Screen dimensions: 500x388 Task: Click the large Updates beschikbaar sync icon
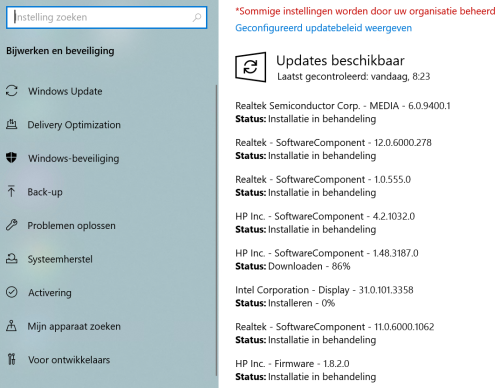click(251, 67)
